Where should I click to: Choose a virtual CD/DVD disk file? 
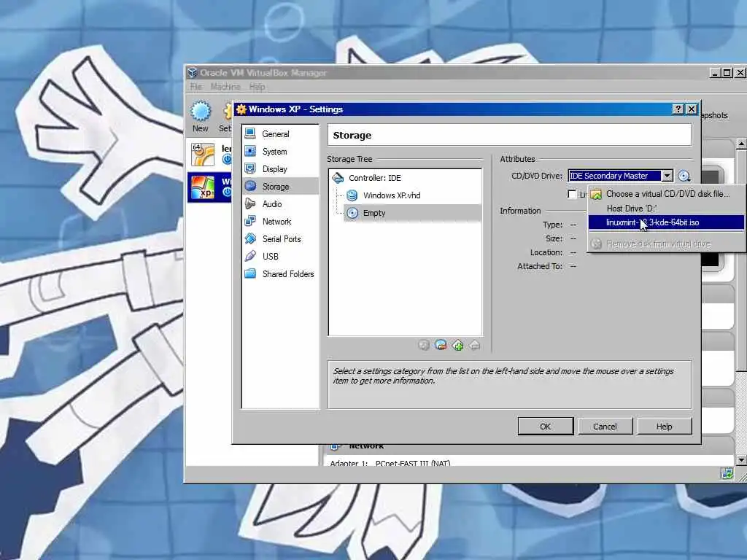[667, 194]
